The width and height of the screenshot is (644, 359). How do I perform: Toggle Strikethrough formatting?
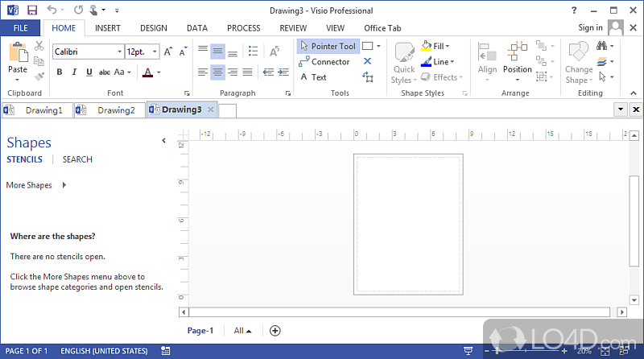click(105, 72)
